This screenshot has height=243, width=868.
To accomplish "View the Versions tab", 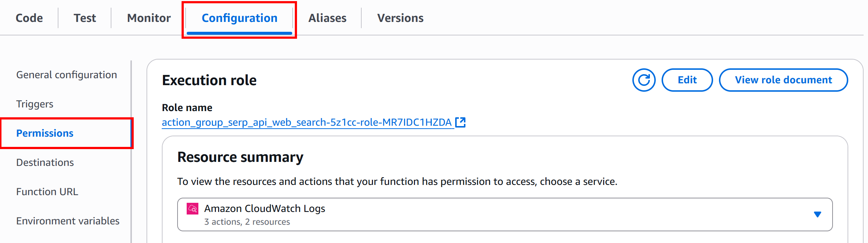I will [x=400, y=18].
